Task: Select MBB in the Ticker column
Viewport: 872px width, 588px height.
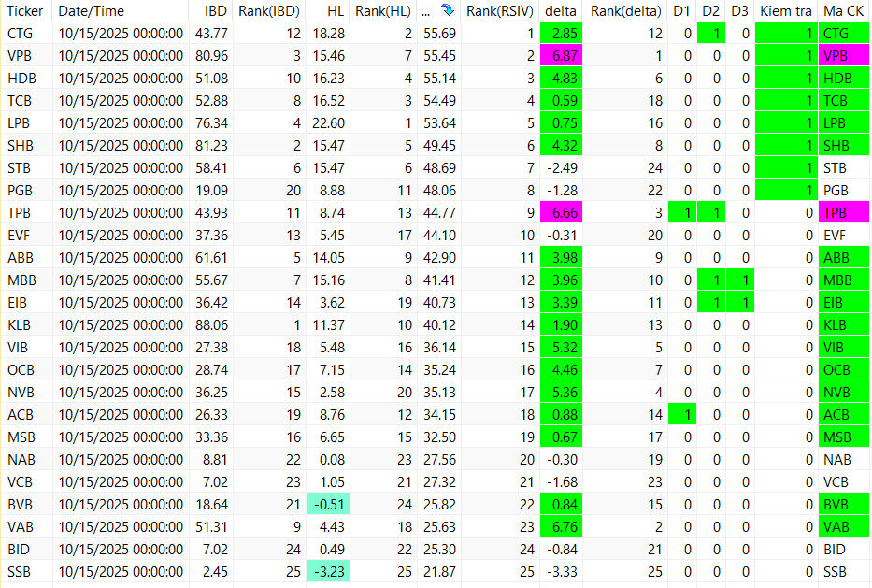Action: point(21,280)
